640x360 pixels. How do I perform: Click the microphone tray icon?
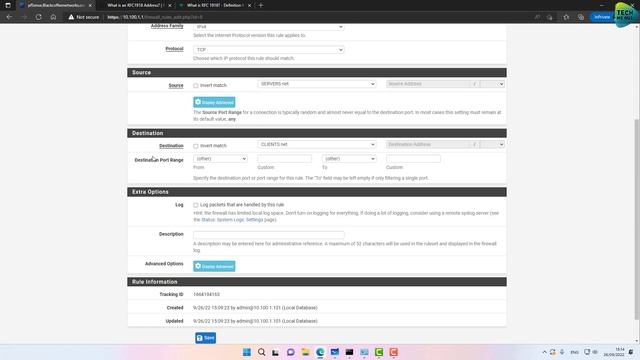(x=562, y=352)
